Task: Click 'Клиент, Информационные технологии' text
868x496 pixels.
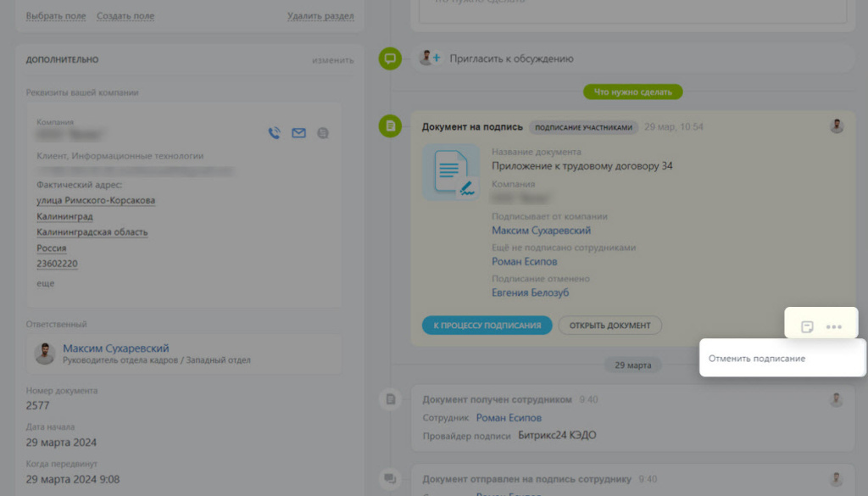Action: [x=120, y=156]
